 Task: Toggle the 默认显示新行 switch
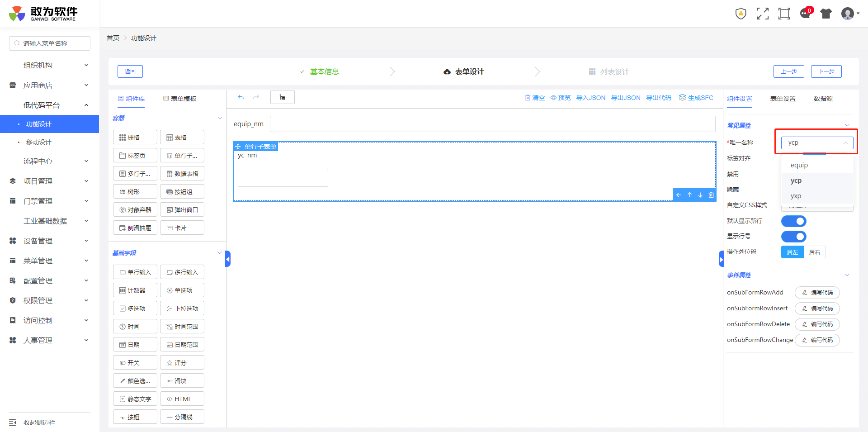click(793, 221)
